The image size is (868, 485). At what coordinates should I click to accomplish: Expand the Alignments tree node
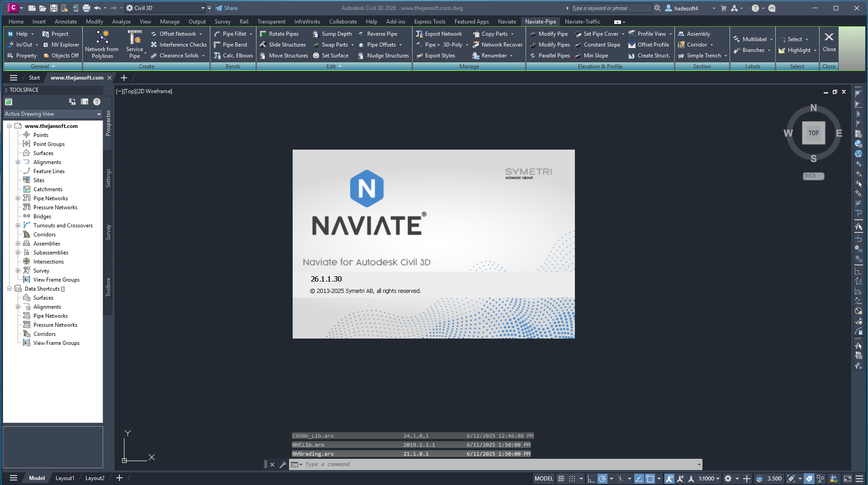click(18, 162)
